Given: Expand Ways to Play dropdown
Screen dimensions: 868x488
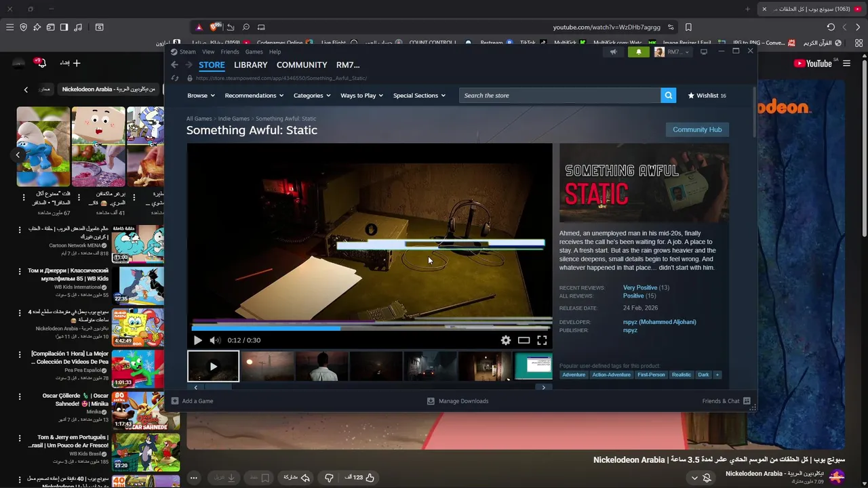Looking at the screenshot, I should [x=361, y=96].
